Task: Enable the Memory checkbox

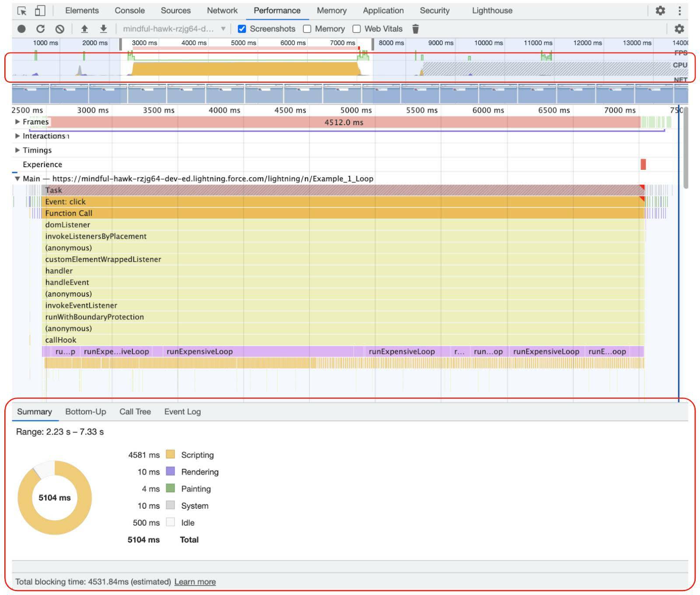Action: pos(307,29)
